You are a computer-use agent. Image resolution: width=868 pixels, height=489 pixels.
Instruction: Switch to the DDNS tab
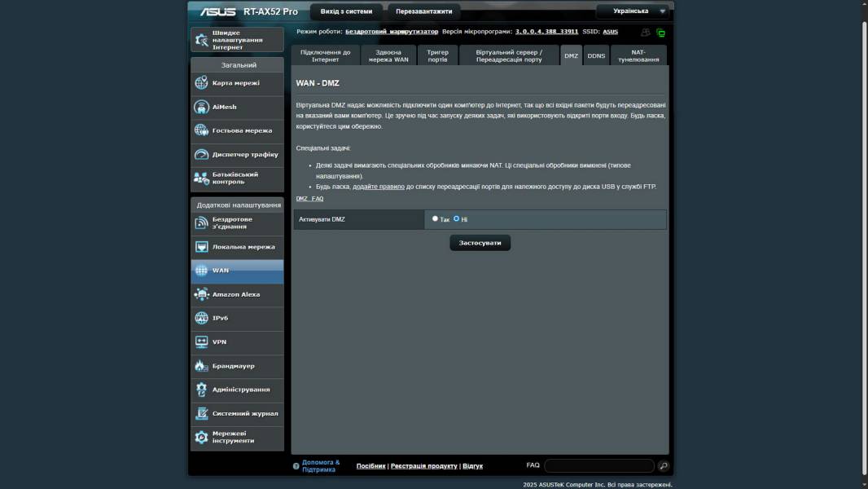pyautogui.click(x=596, y=56)
